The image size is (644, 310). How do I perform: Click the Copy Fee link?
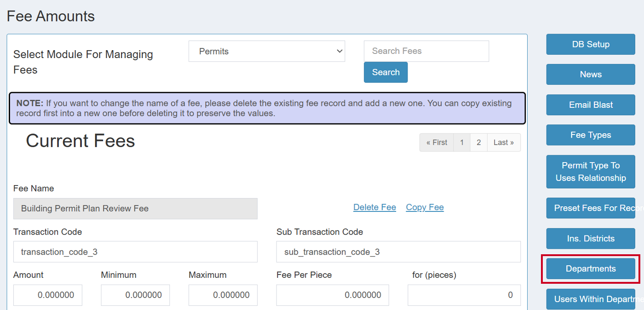425,207
